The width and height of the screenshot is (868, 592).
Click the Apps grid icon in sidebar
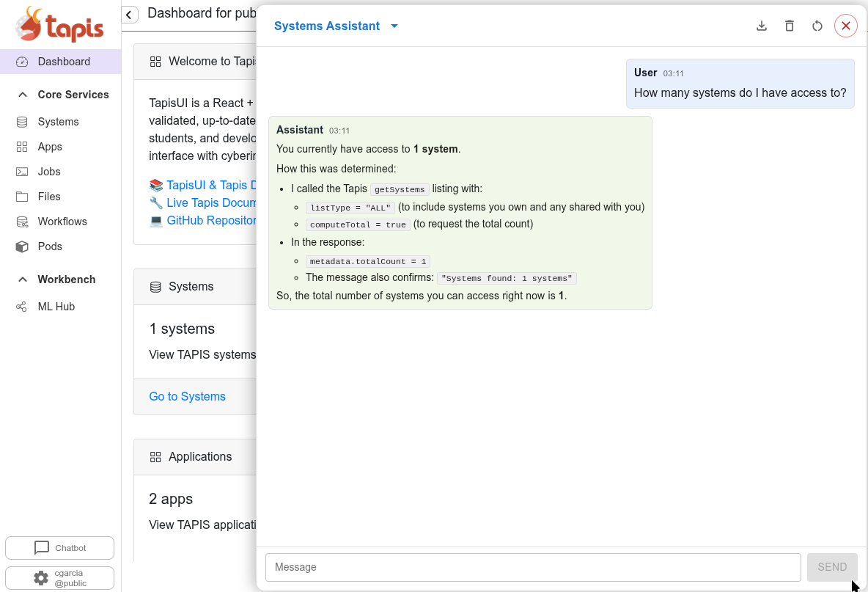coord(22,147)
